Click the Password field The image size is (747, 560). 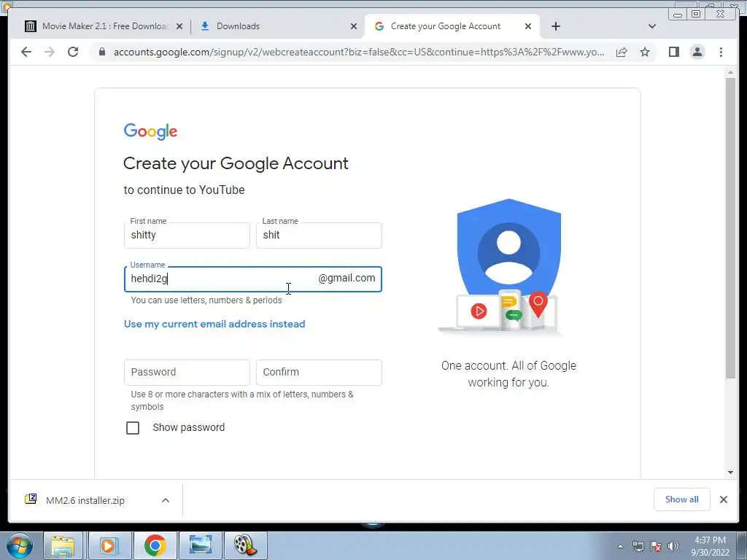click(187, 373)
